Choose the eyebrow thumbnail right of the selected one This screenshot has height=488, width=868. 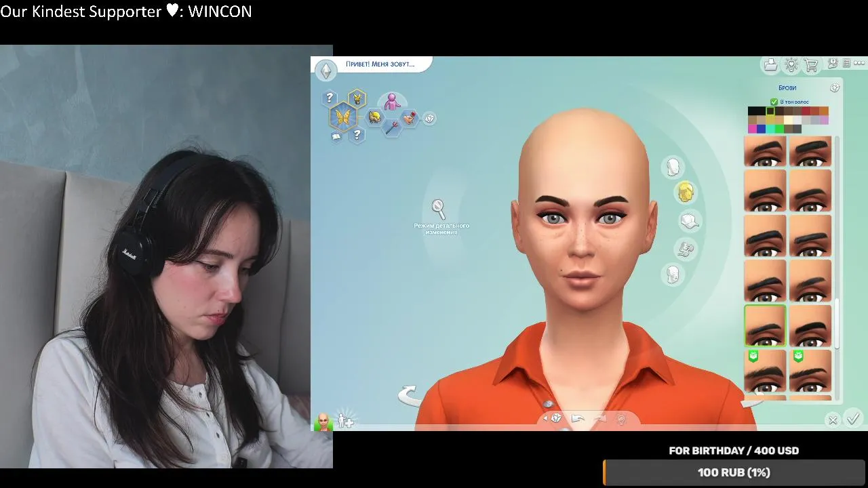pyautogui.click(x=810, y=326)
